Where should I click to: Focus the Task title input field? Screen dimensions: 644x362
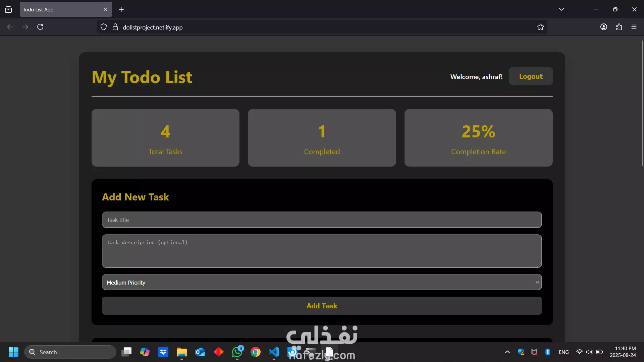click(x=322, y=220)
